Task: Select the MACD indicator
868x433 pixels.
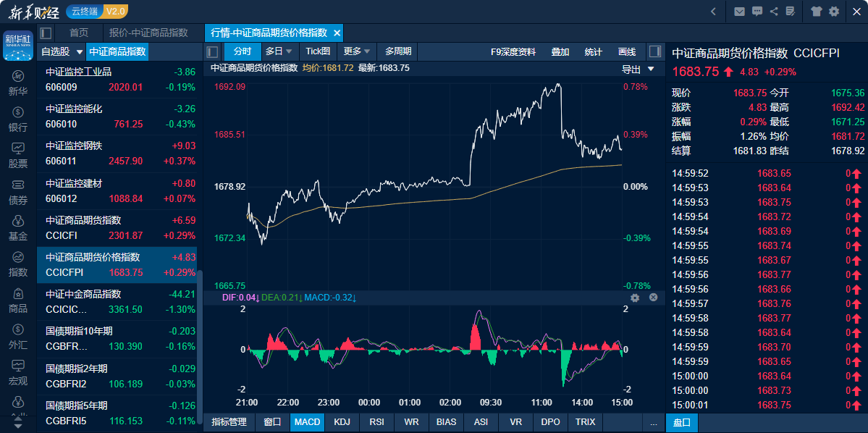Action: coord(307,422)
